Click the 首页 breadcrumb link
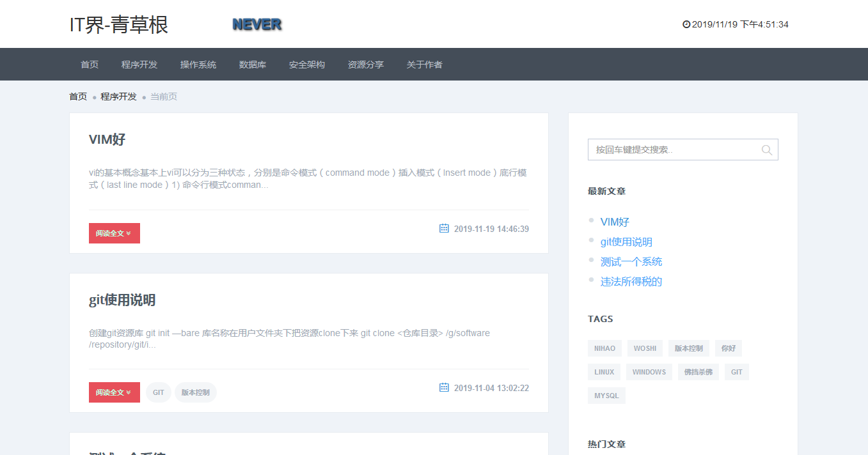868x455 pixels. [78, 96]
